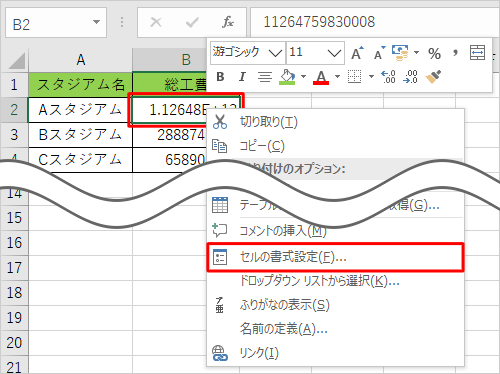The height and width of the screenshot is (374, 500).
Task: Click the confirm checkmark formula bar icon
Action: pos(192,22)
